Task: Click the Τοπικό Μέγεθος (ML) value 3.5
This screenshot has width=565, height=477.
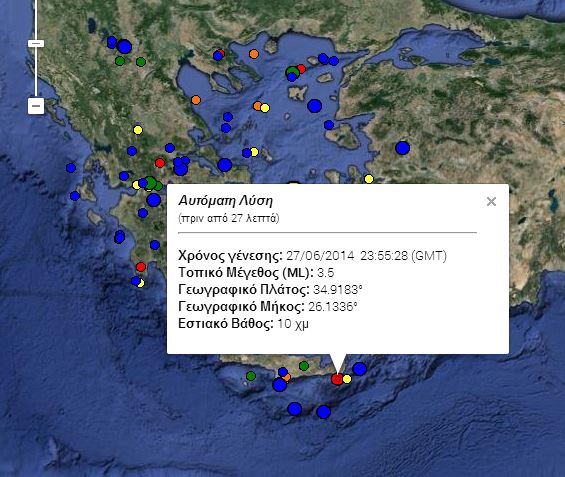Action: click(326, 273)
